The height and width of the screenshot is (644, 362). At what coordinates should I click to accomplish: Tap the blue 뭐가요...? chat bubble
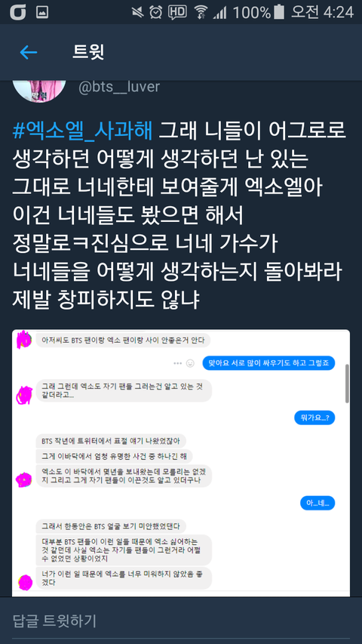[314, 418]
